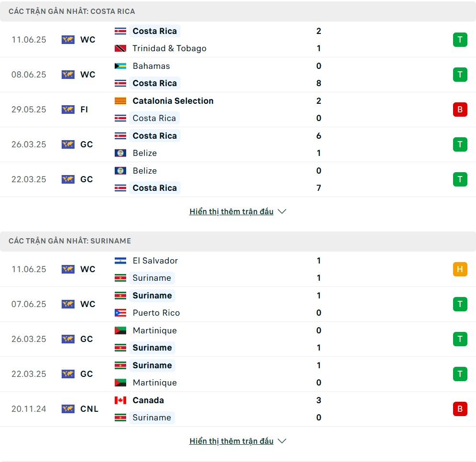Click the red B badge for Canada vs Suriname
The image size is (476, 462).
tap(460, 409)
